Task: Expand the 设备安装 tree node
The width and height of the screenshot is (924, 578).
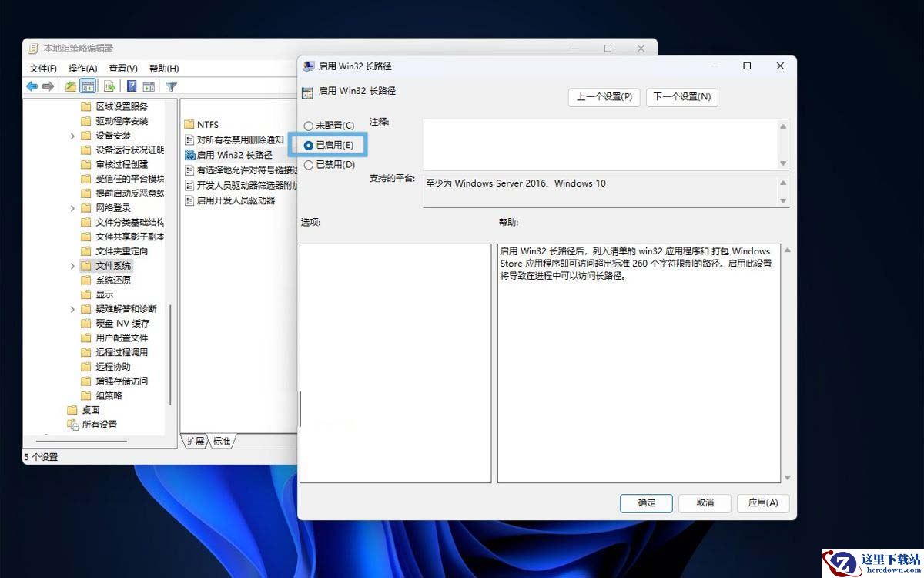Action: pos(73,136)
